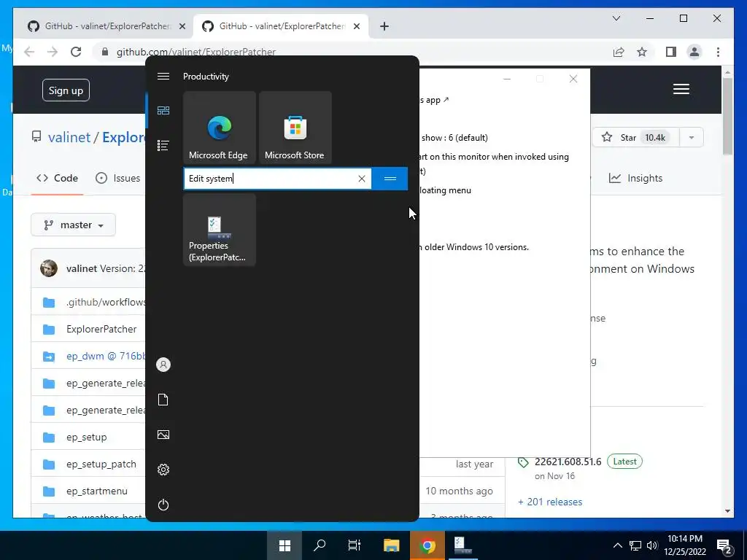Open a new Chrome tab
The width and height of the screenshot is (747, 560).
click(x=384, y=26)
